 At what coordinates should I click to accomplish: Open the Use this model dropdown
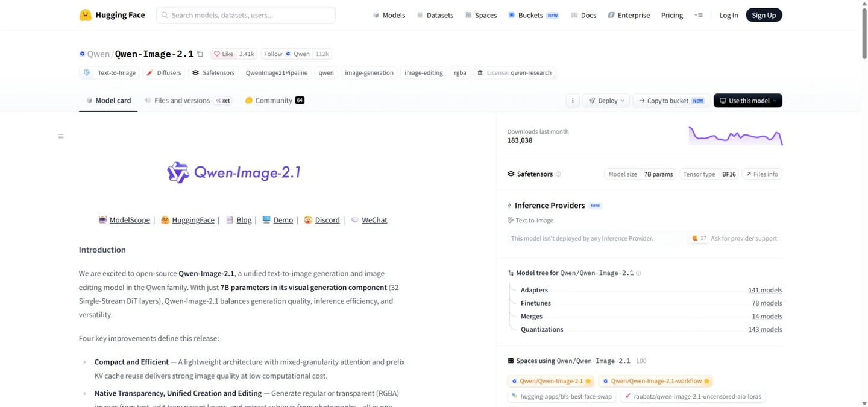tap(748, 101)
